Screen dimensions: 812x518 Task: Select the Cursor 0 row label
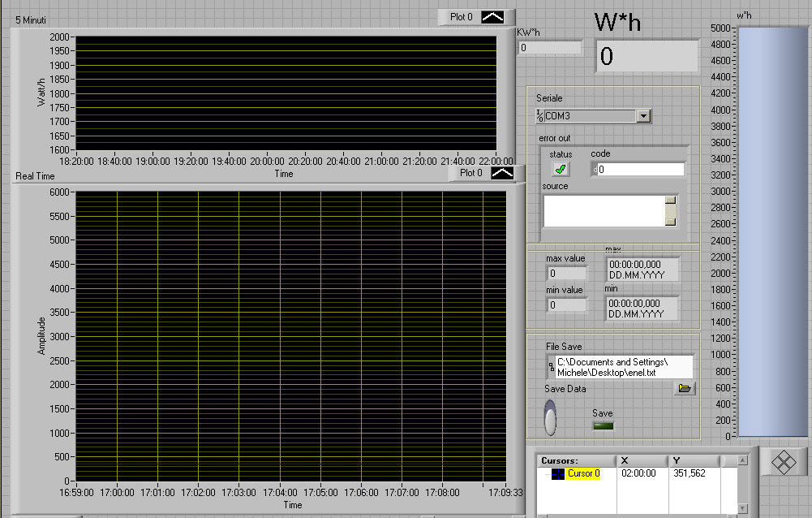(x=583, y=473)
